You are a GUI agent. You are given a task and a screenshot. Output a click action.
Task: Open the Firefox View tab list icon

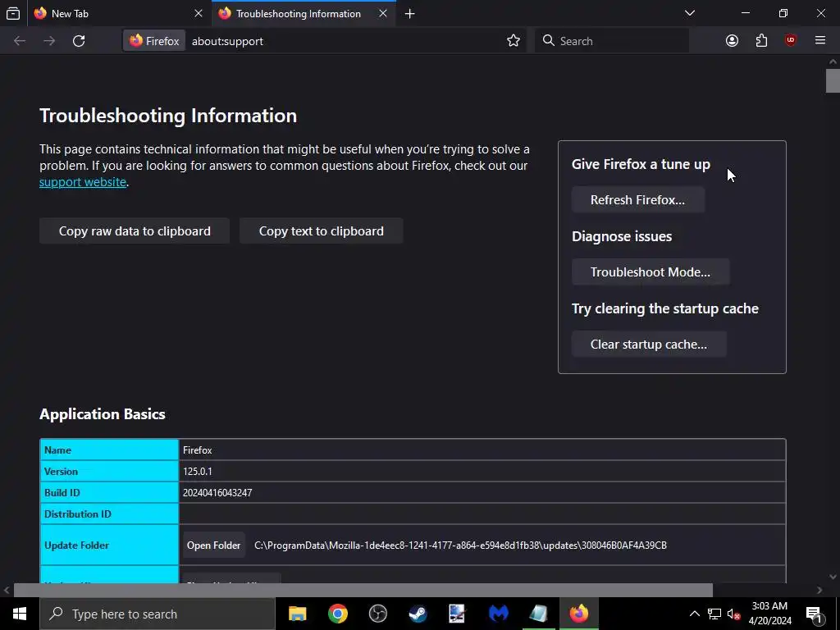click(13, 13)
